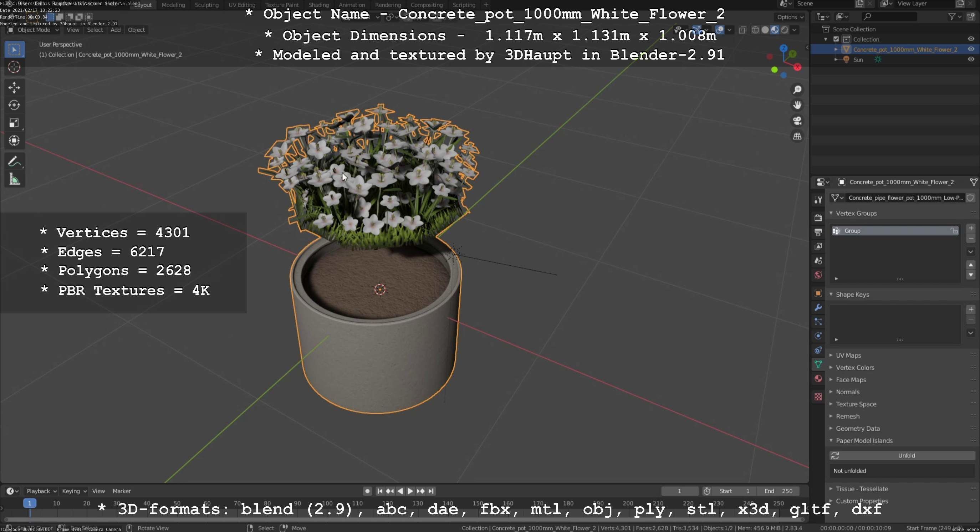The width and height of the screenshot is (980, 532).
Task: Hide Concrete_pot_1000mm_White_Flower_2 in viewport
Action: pyautogui.click(x=971, y=50)
